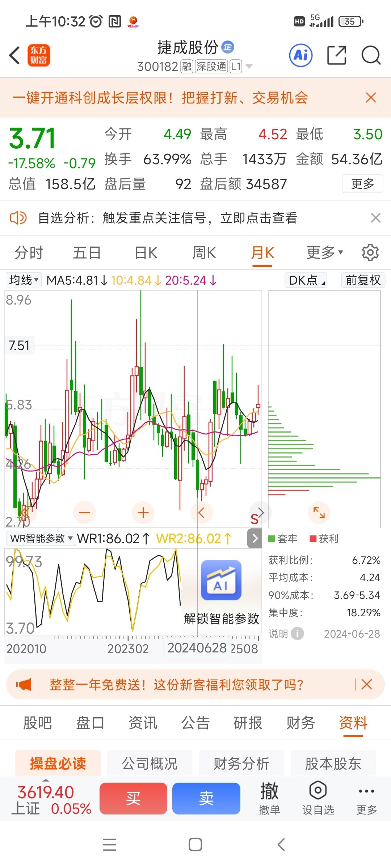Select the 月K chart tab
This screenshot has width=391, height=868.
tap(262, 253)
